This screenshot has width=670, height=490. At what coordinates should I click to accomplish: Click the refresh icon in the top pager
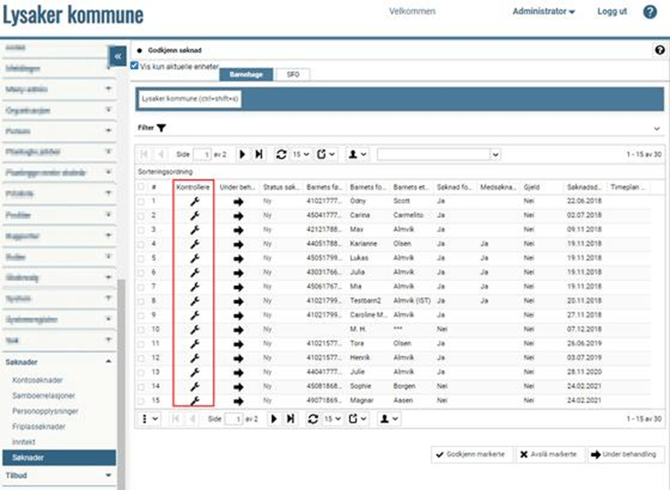coord(282,154)
